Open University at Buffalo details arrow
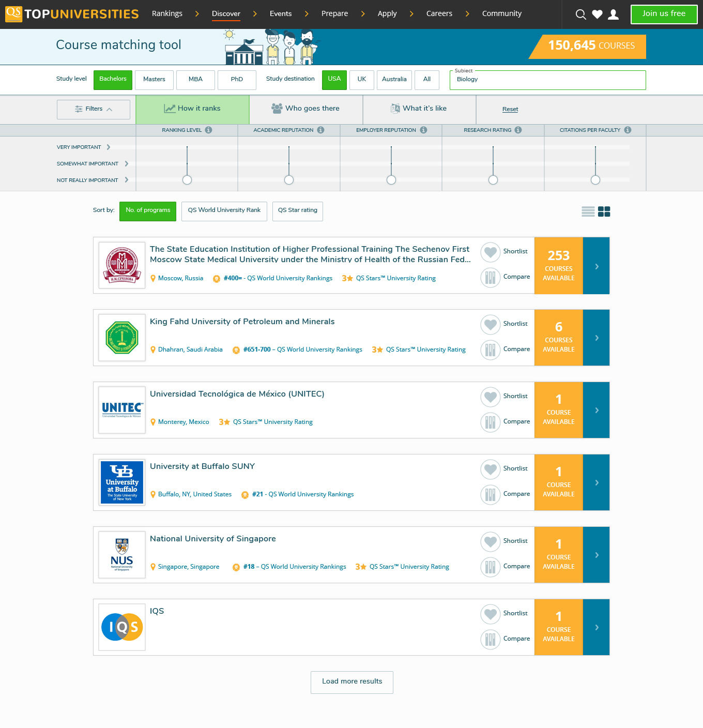The height and width of the screenshot is (728, 703). coord(597,482)
